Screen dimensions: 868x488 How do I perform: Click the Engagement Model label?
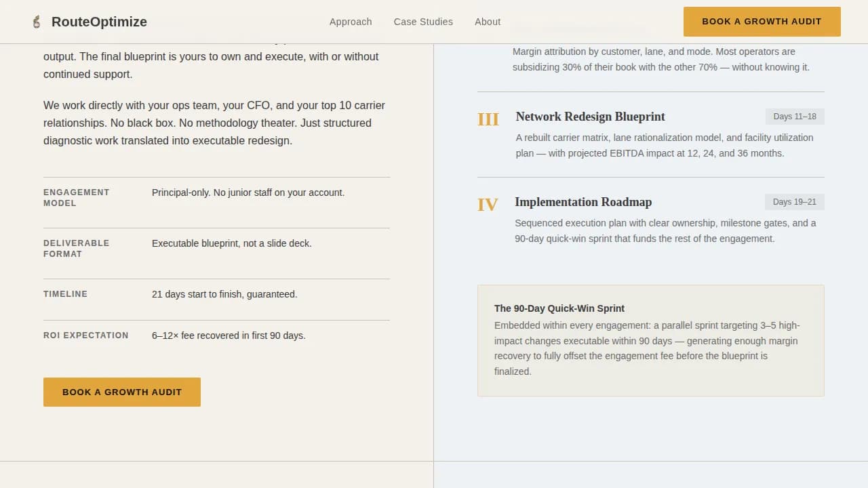click(76, 197)
